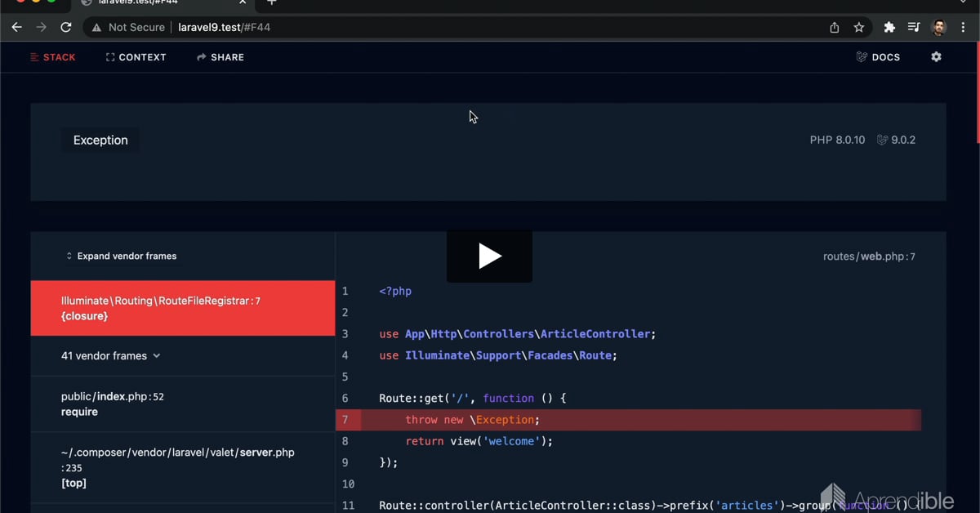Expand the 41 vendor frames row
Screen dimensions: 980x513
183,356
